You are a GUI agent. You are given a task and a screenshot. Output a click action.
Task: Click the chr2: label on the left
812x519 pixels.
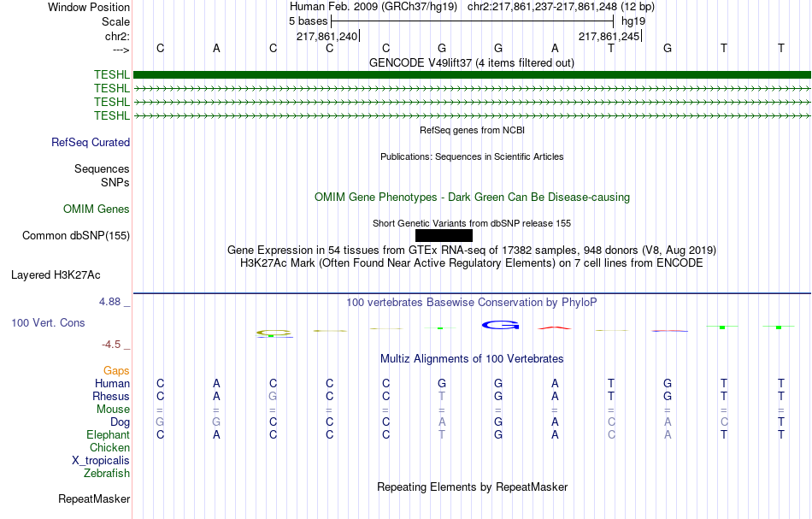click(117, 36)
